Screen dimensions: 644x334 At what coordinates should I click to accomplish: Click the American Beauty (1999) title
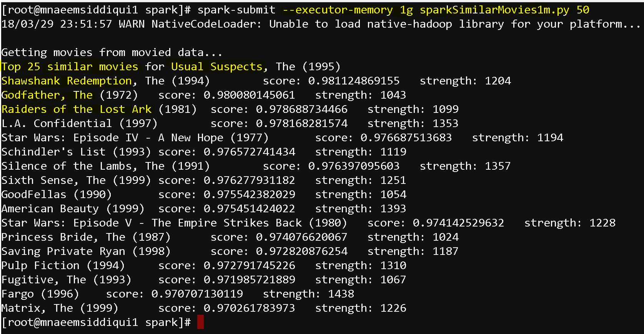pos(73,209)
